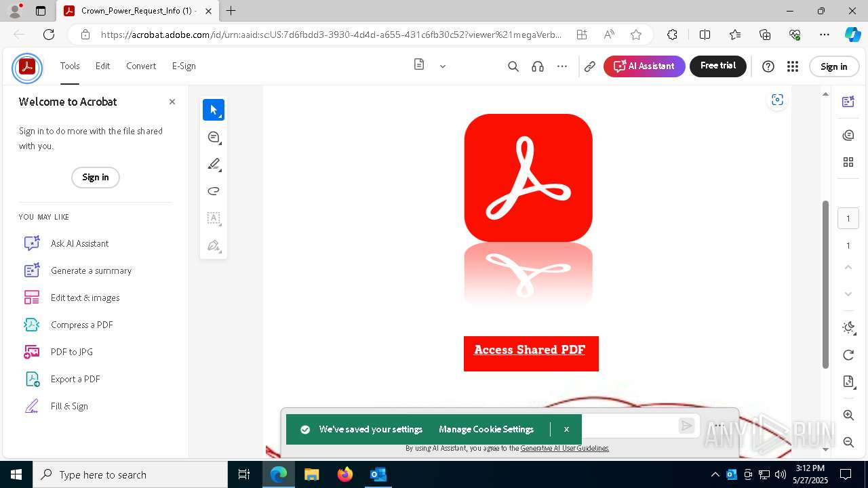The height and width of the screenshot is (488, 868).
Task: Click the Type here to search box
Action: (130, 474)
